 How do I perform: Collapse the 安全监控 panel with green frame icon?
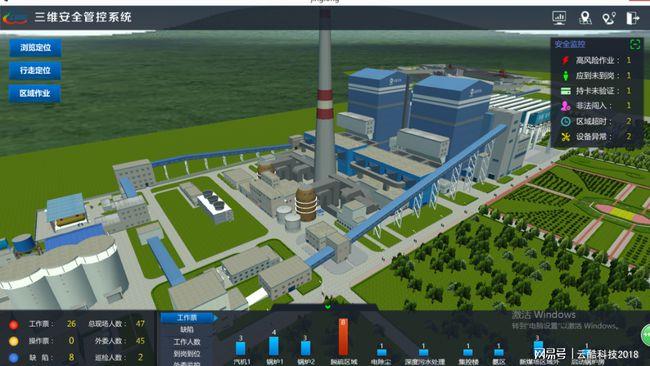click(x=635, y=44)
